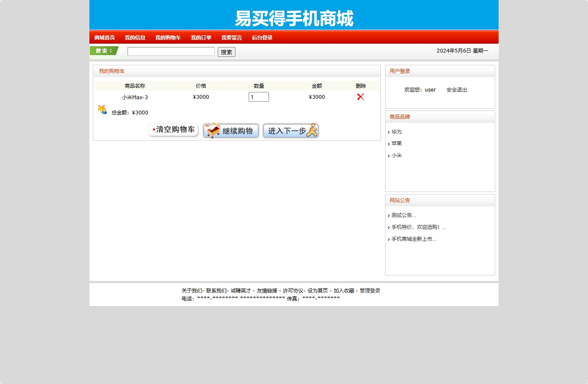Click the arrow bullet before 测试公告
Screen dimensions: 588x384
coord(389,215)
